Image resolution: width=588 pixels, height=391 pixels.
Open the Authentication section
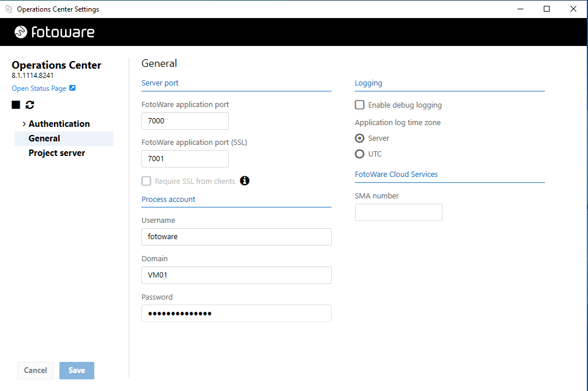pyautogui.click(x=59, y=124)
